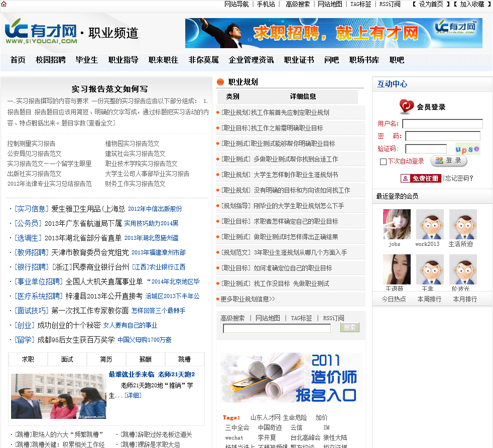The height and width of the screenshot is (448, 493).
Task: Switch to 薪酬 tab
Action: 145,359
